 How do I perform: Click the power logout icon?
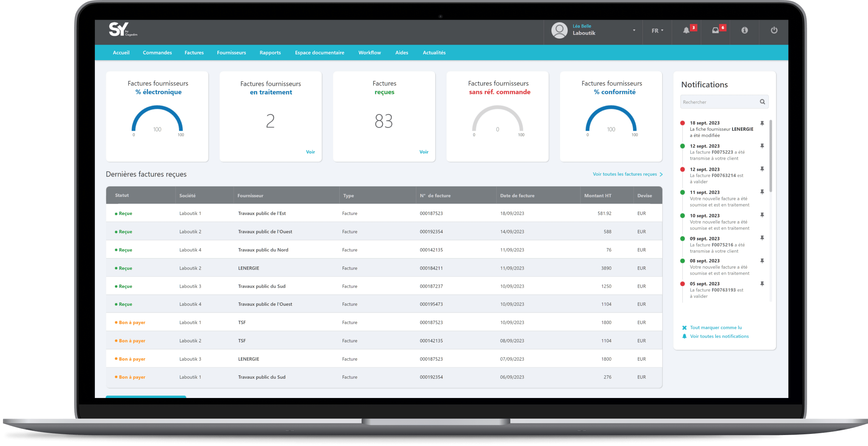tap(774, 30)
